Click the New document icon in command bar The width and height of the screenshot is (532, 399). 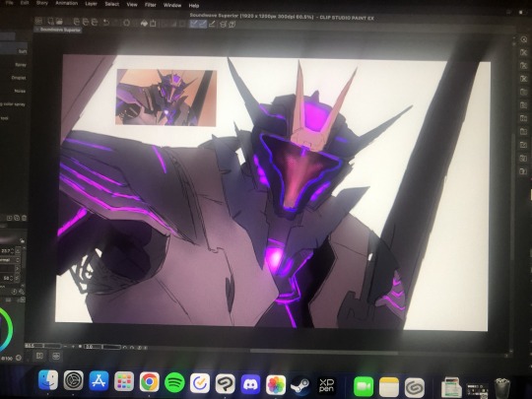click(50, 22)
